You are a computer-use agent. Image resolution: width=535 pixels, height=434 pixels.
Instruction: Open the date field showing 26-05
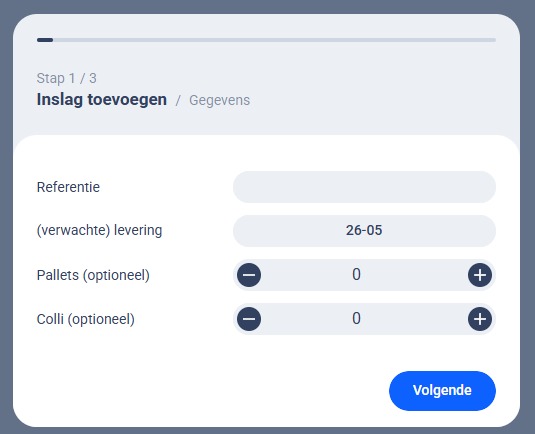point(364,231)
